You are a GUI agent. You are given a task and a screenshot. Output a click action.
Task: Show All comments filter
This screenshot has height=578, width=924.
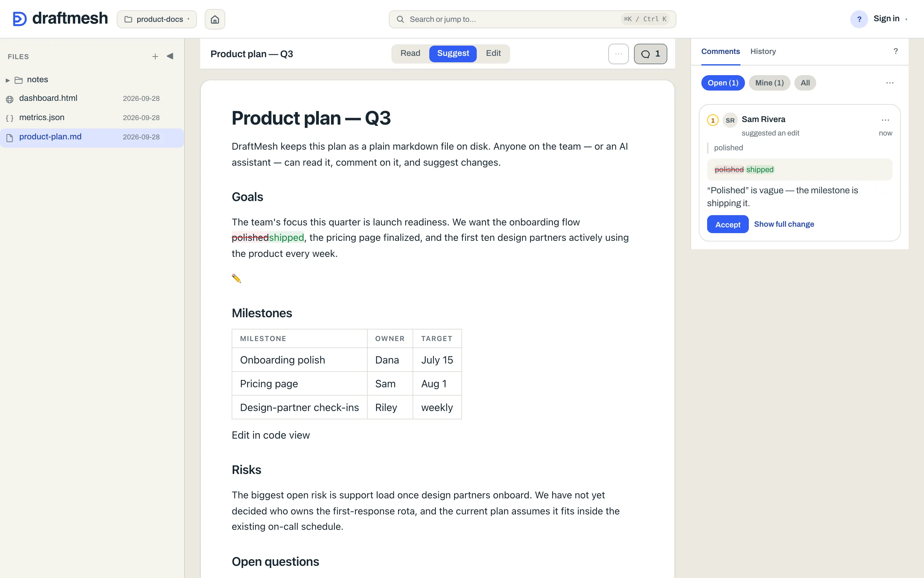pyautogui.click(x=805, y=83)
